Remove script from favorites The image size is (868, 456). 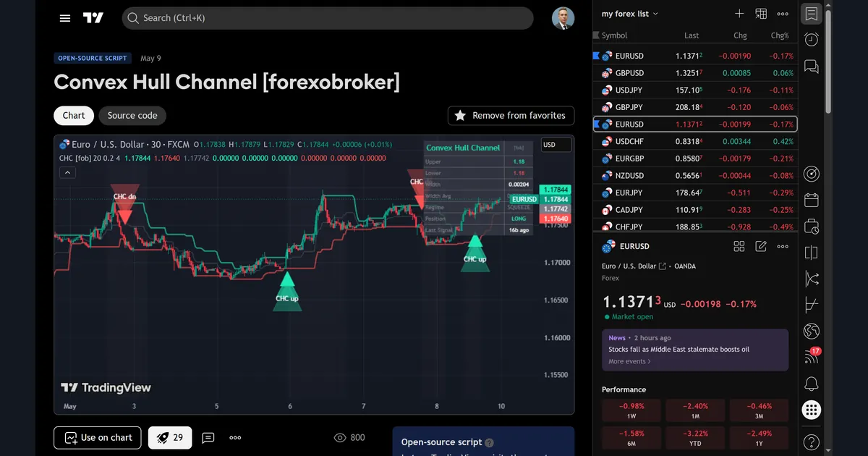[511, 115]
